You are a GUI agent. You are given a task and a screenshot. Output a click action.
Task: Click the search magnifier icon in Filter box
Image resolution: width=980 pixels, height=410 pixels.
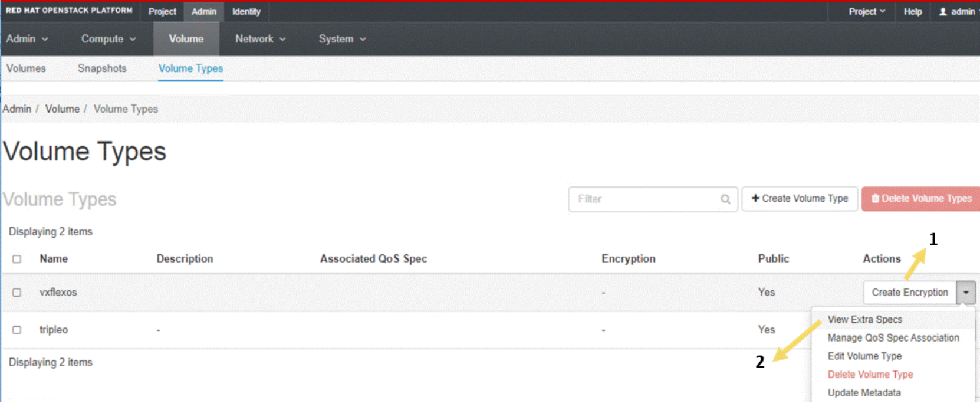click(x=725, y=199)
